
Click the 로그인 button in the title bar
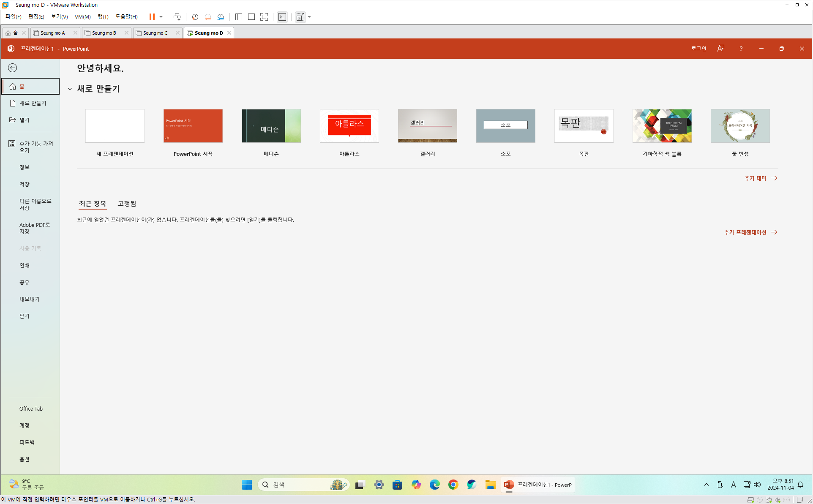coord(698,49)
